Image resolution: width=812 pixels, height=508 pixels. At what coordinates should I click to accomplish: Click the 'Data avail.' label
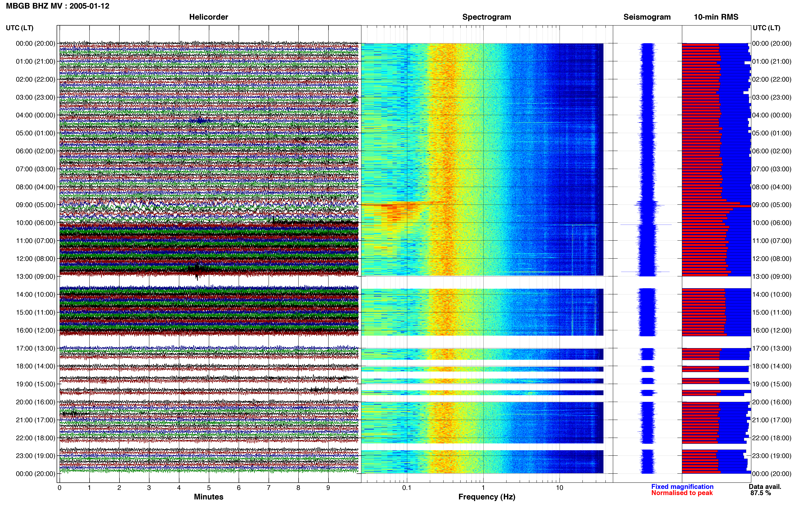765,486
